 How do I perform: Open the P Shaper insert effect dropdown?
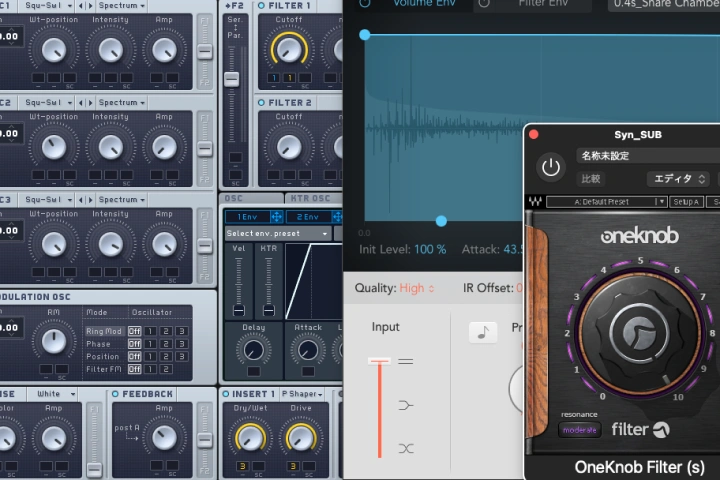coord(302,394)
